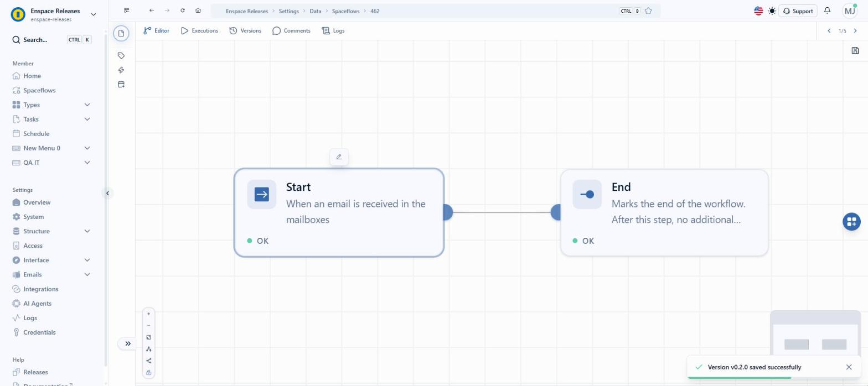Viewport: 868px width, 386px height.
Task: Save the workflow with the floppy disk icon
Action: (x=855, y=50)
